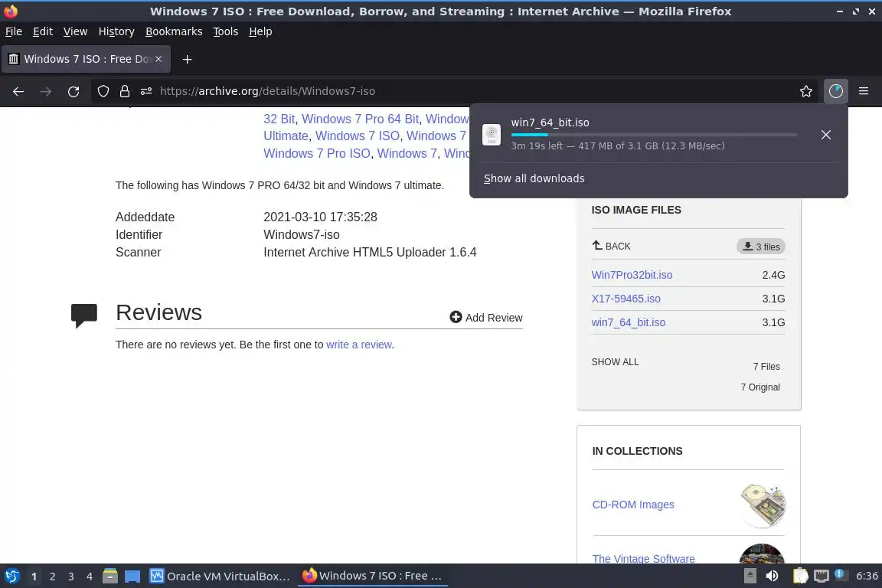This screenshot has width=882, height=588.
Task: Click Show all downloads
Action: (x=534, y=178)
